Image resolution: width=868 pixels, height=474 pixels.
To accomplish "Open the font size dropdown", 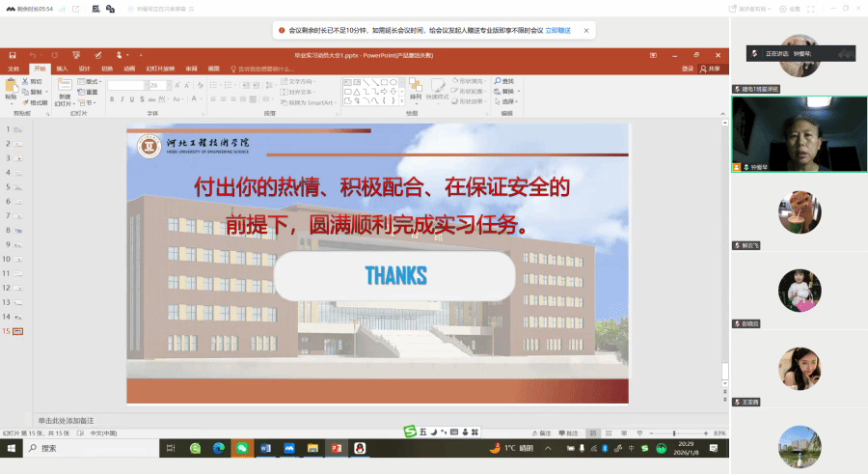I will tap(164, 85).
